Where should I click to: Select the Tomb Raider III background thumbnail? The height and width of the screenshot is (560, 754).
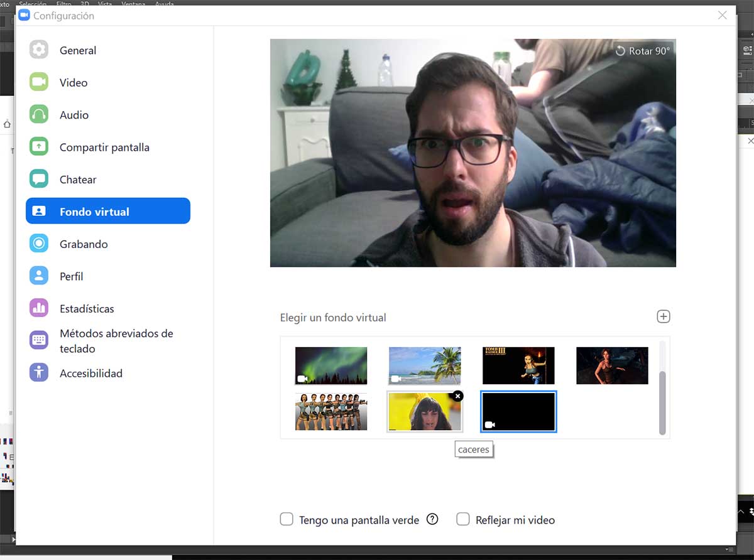518,365
